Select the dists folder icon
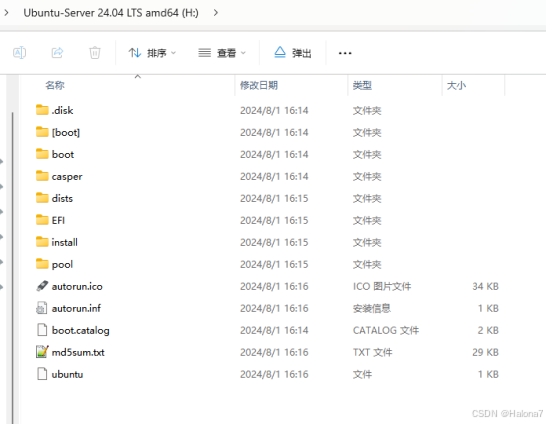This screenshot has width=547, height=425. [42, 198]
